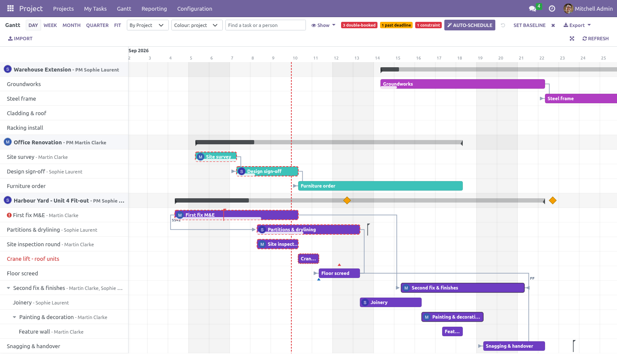
Task: Run AUTO-SCHEDULE
Action: tap(470, 25)
